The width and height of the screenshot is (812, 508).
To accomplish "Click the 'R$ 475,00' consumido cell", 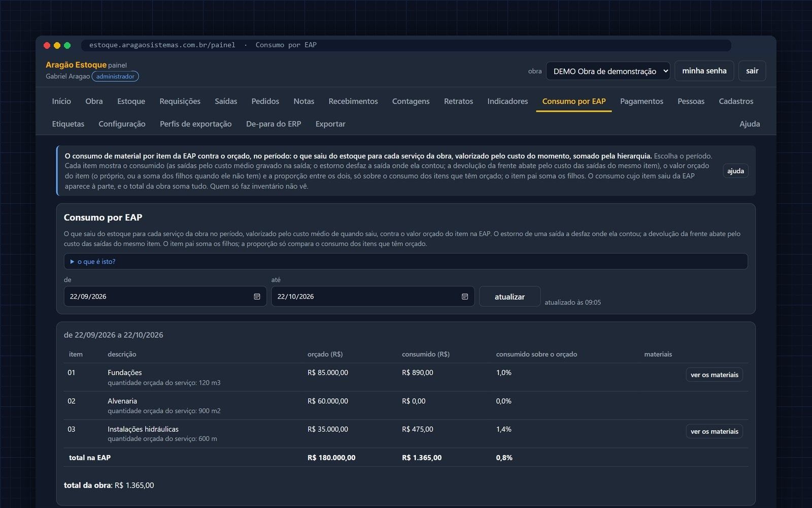I will click(418, 429).
